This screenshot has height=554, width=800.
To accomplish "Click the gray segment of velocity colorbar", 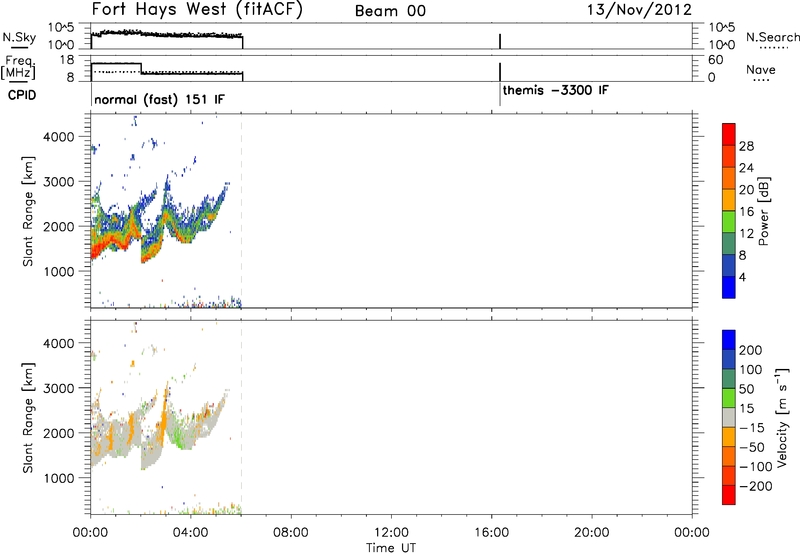I will (729, 417).
